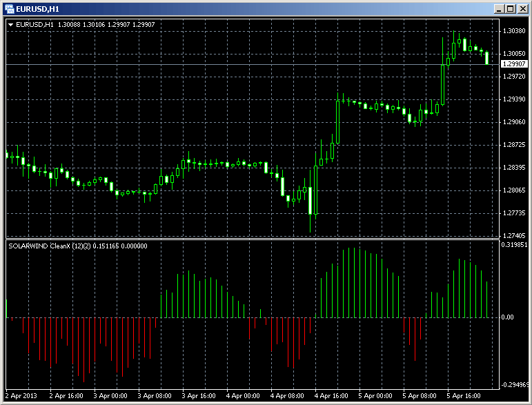Click the current price tag 1.29907
The height and width of the screenshot is (405, 532).
pos(514,64)
